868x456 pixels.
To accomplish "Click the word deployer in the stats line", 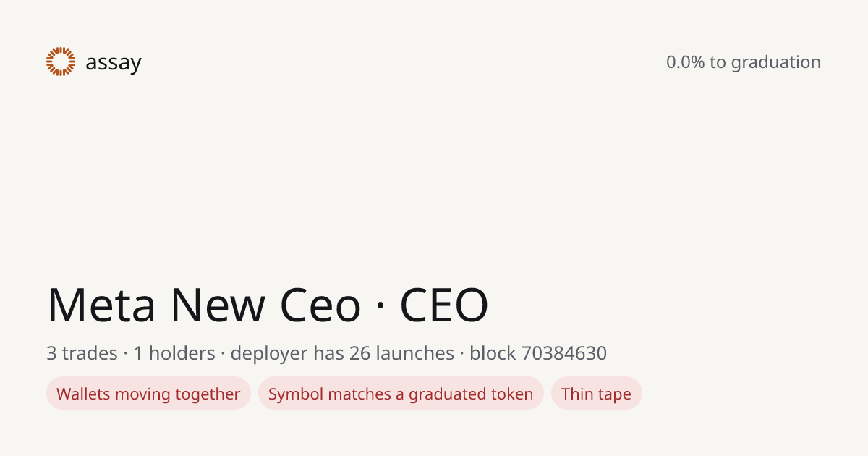I will tap(269, 354).
